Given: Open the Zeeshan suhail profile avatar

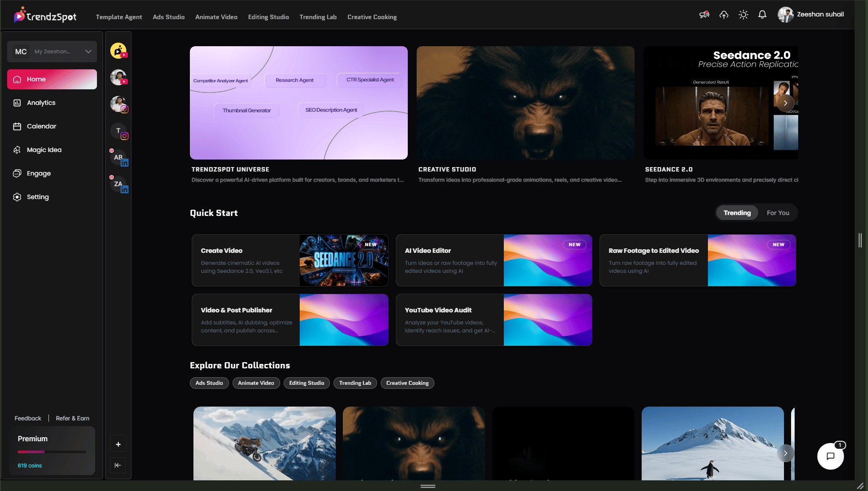Looking at the screenshot, I should [x=785, y=15].
